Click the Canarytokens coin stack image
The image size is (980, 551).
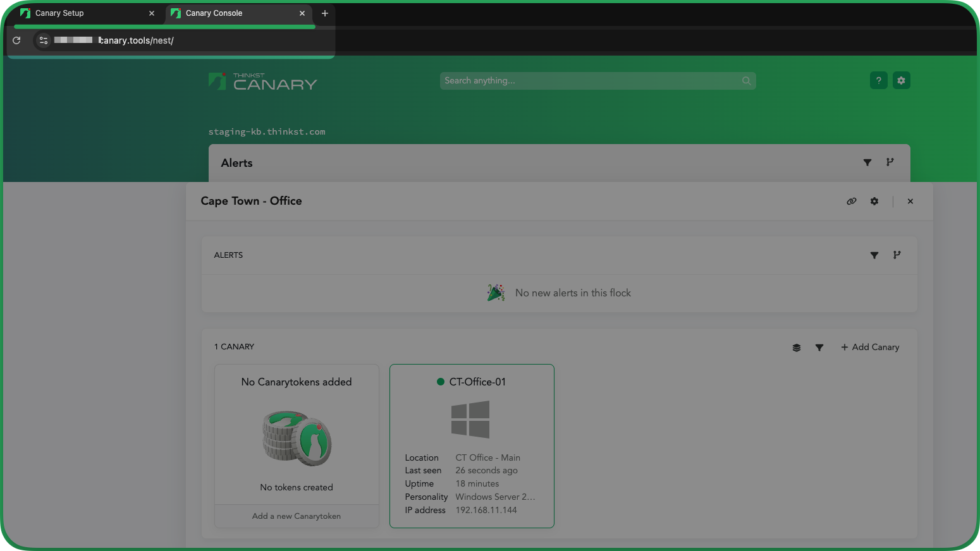pos(297,439)
